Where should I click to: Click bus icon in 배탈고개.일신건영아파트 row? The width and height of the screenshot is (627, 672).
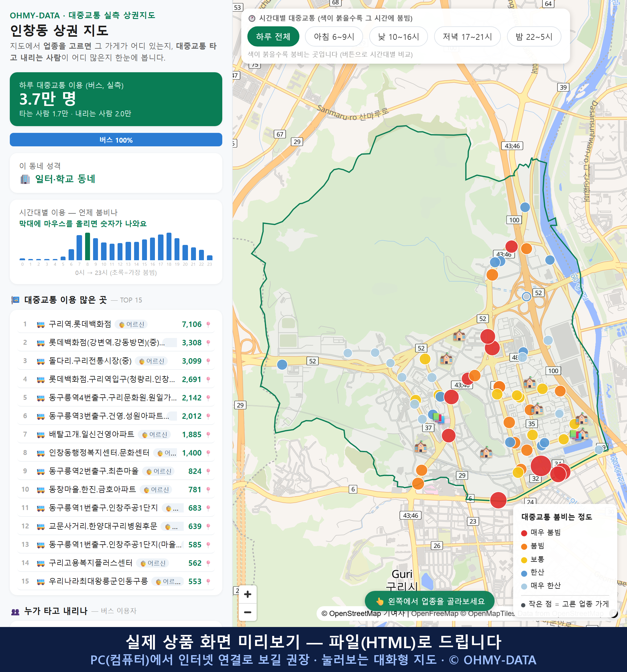point(40,435)
